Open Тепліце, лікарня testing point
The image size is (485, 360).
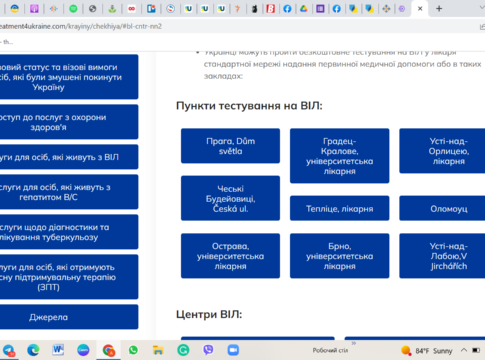click(x=339, y=209)
